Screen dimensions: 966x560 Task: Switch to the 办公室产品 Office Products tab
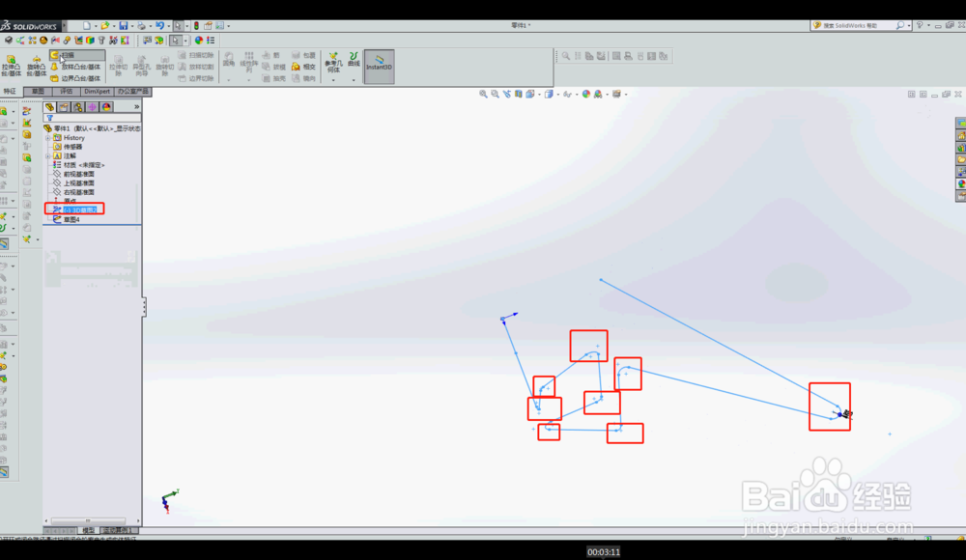coord(132,91)
